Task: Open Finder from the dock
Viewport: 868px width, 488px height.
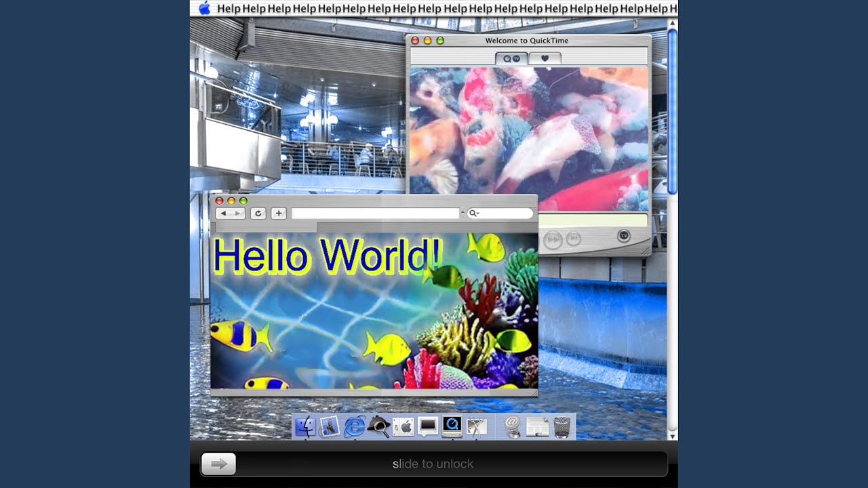Action: point(304,426)
